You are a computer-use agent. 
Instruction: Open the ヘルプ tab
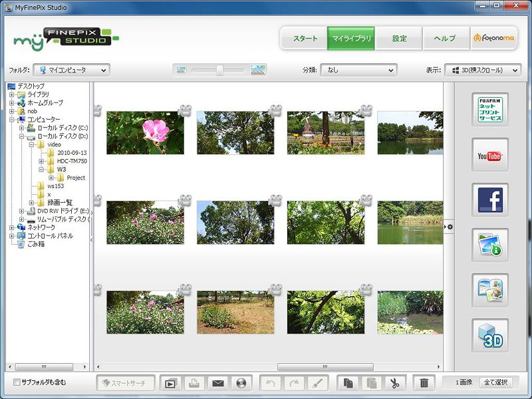(x=446, y=39)
